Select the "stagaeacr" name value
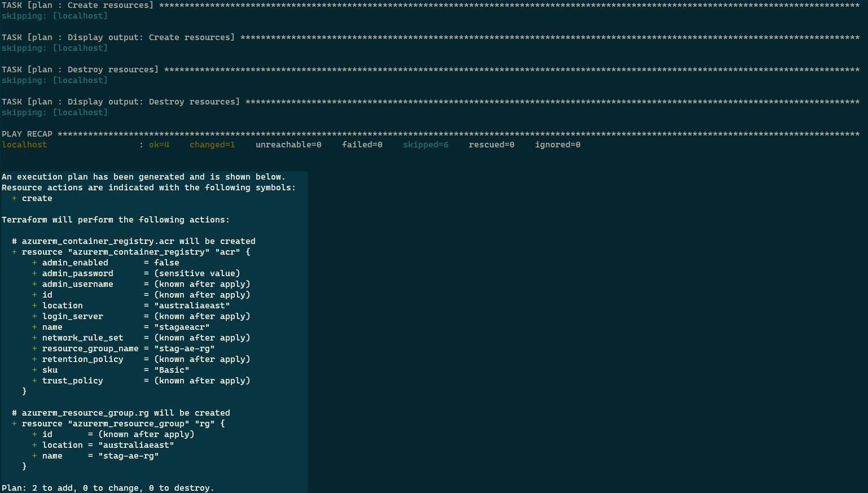The image size is (868, 493). (x=182, y=327)
